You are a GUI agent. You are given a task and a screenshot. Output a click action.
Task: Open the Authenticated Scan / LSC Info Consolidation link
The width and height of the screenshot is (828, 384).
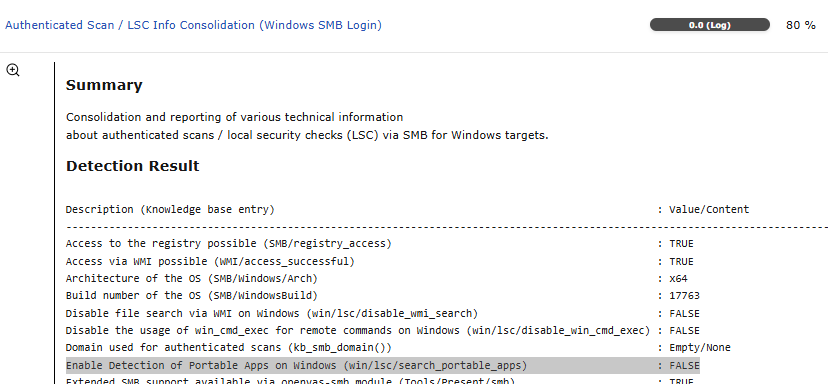click(x=193, y=25)
